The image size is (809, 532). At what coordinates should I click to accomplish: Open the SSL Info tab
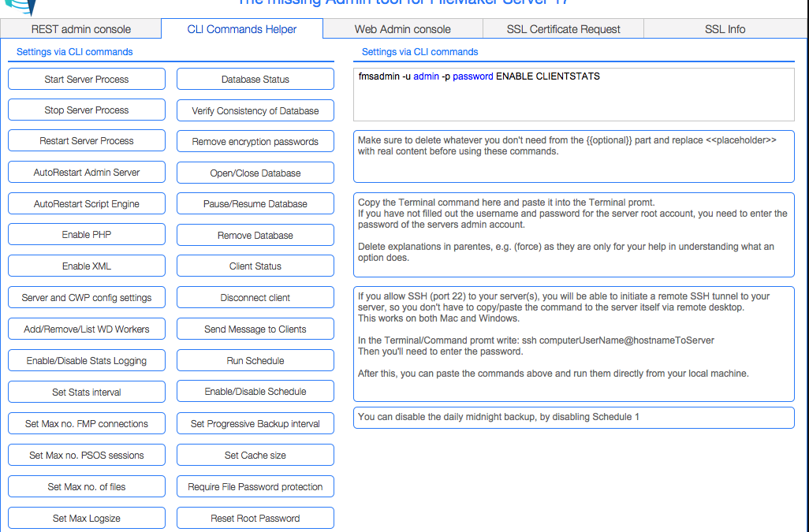(x=725, y=29)
